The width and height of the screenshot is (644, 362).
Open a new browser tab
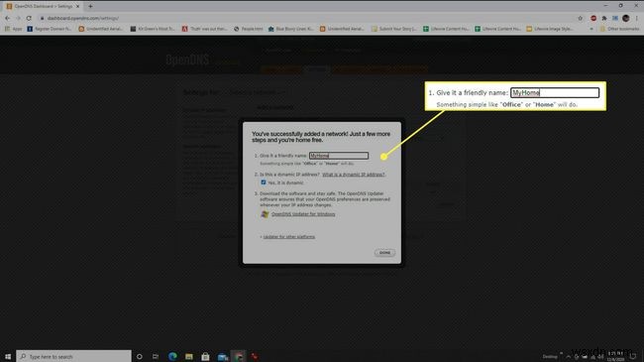point(90,6)
